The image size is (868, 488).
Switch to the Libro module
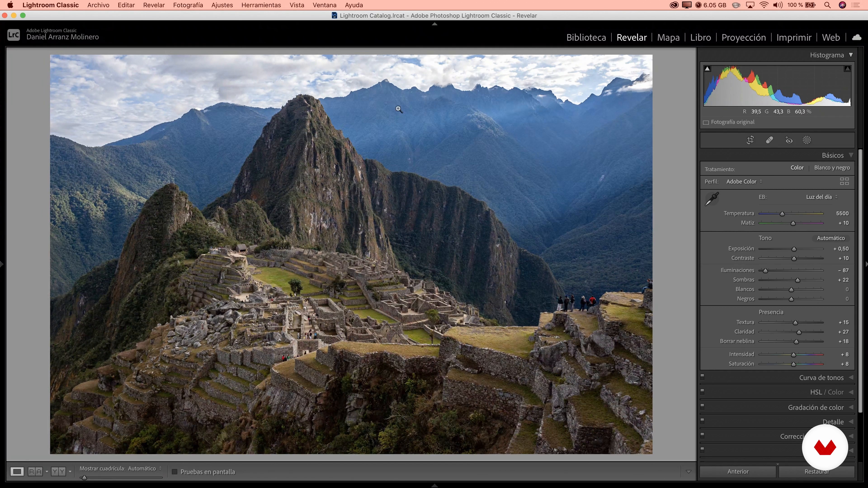[700, 37]
